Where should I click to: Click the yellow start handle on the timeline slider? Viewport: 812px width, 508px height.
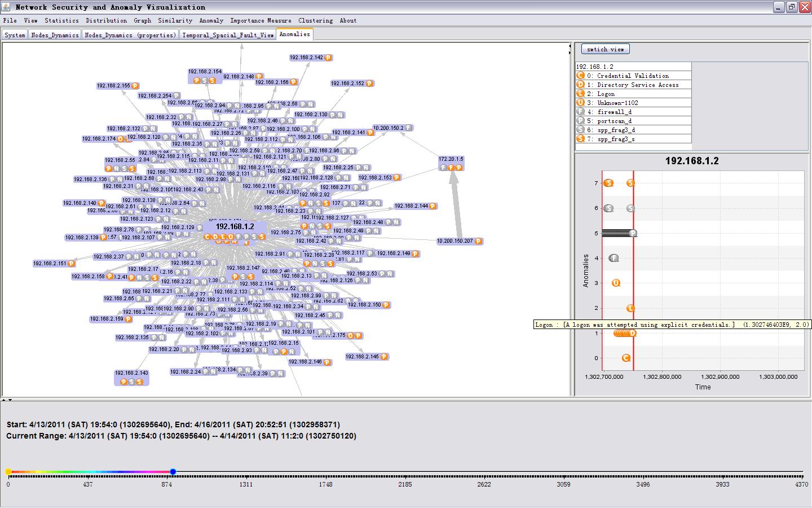tap(8, 472)
